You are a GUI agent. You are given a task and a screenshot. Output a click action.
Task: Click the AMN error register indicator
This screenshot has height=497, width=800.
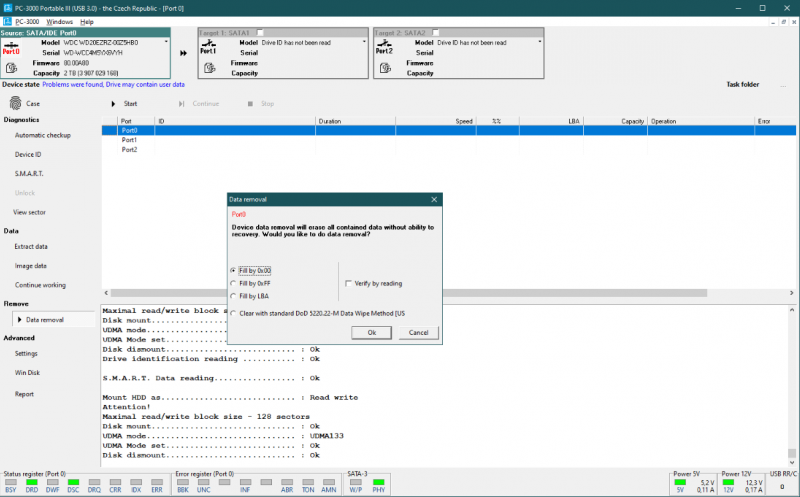tap(329, 482)
